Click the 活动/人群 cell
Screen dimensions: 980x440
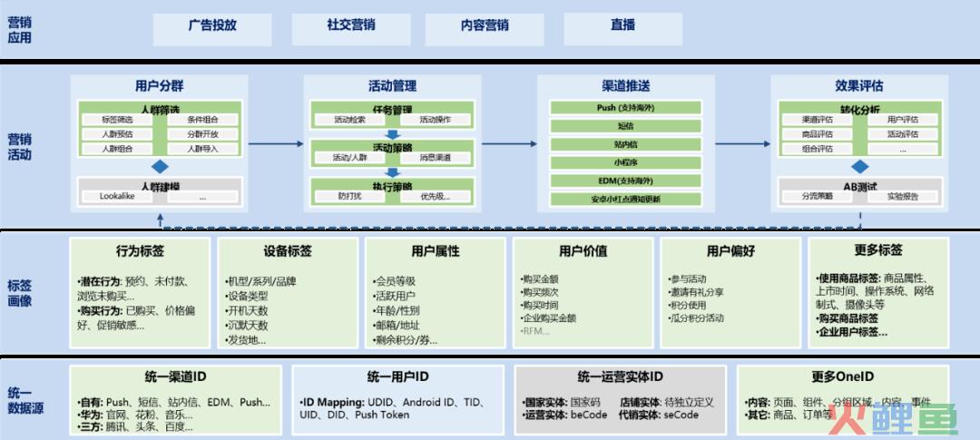pyautogui.click(x=350, y=158)
